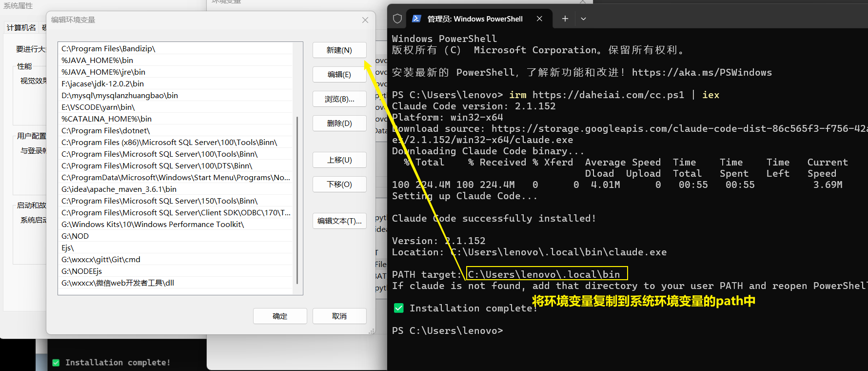Click the path list vertical scrollbar

point(297,200)
